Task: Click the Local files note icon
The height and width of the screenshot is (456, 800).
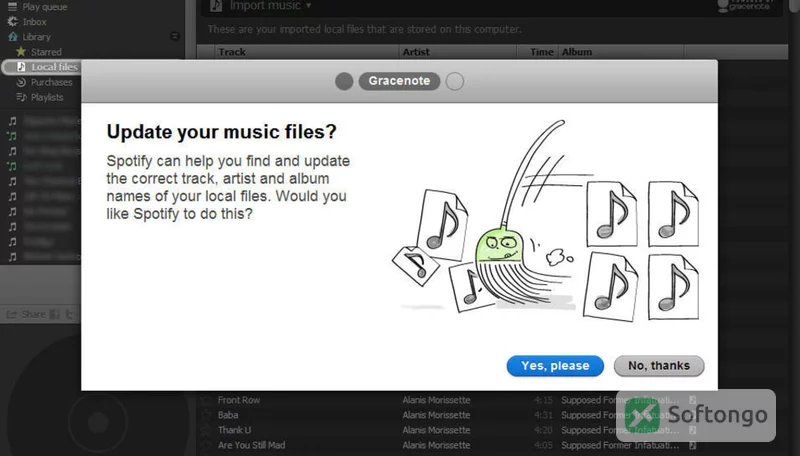Action: [21, 67]
